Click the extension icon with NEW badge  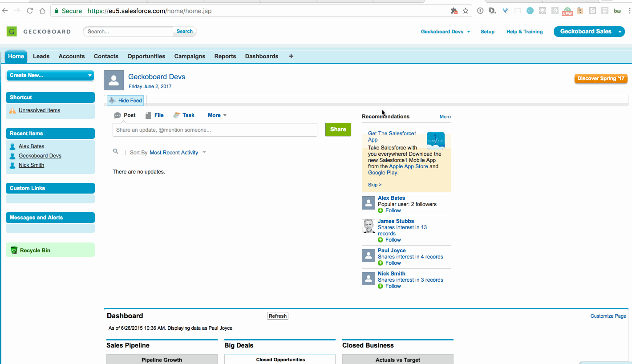point(567,11)
